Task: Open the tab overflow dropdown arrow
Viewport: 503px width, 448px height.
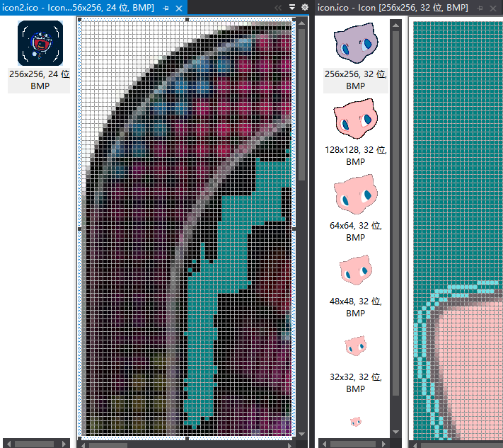Action: click(292, 7)
